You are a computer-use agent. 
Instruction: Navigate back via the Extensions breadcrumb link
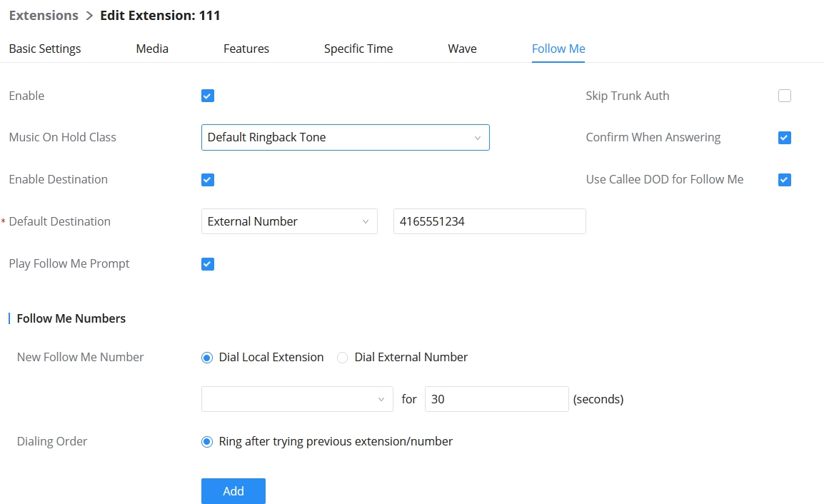click(44, 15)
